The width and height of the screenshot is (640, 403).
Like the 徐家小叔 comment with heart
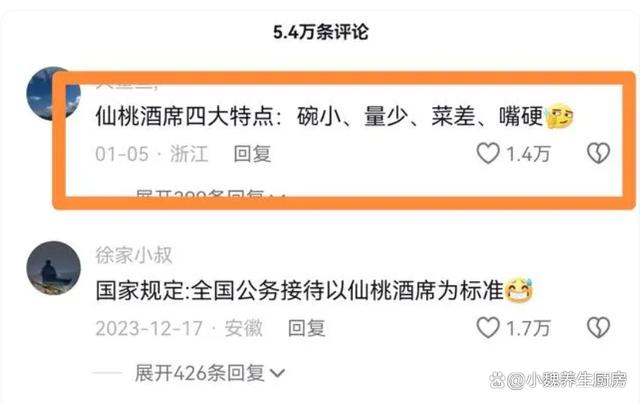[488, 328]
